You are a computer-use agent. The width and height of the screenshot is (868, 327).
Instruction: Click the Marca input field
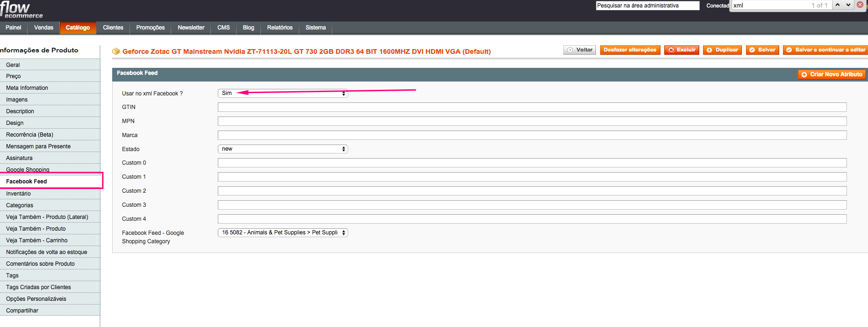point(532,135)
